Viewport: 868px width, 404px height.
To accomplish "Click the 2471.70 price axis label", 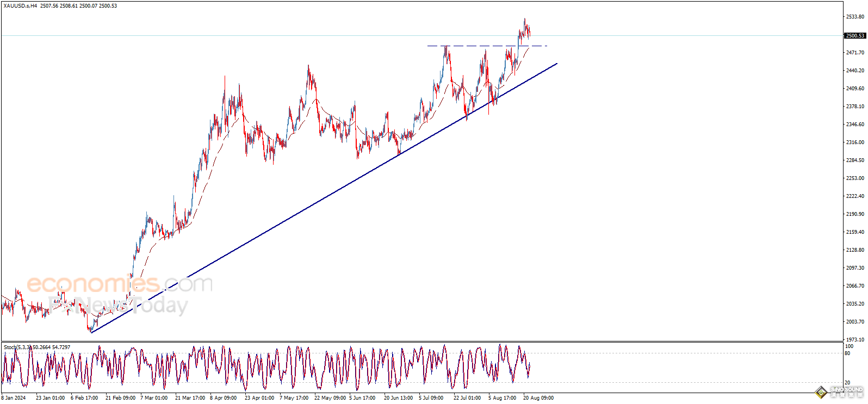I will coord(855,53).
